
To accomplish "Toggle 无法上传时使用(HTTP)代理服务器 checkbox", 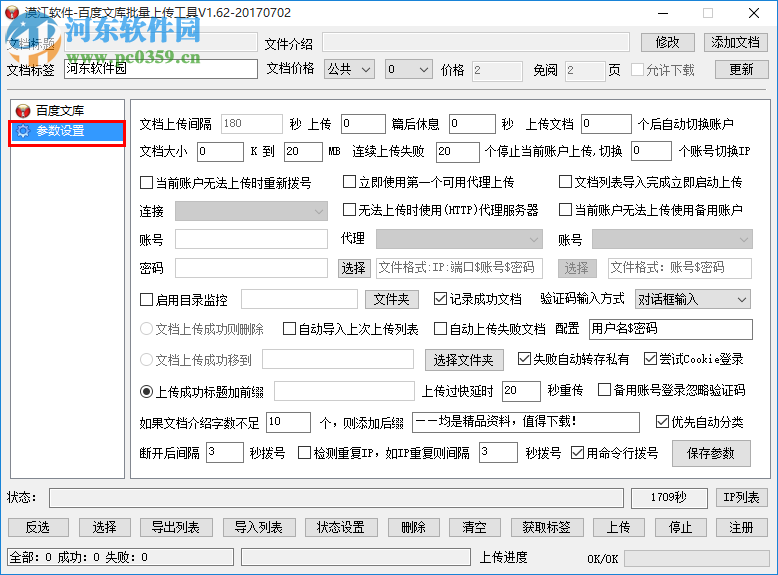I will (x=349, y=210).
